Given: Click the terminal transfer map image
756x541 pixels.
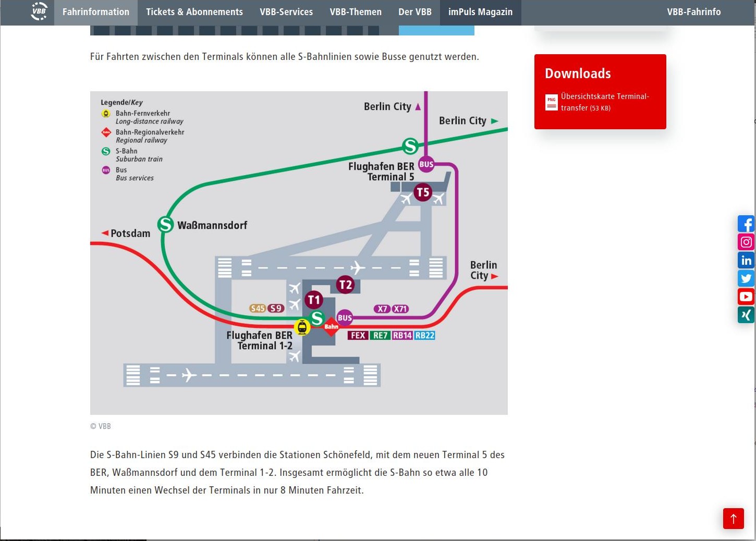Looking at the screenshot, I should tap(299, 253).
